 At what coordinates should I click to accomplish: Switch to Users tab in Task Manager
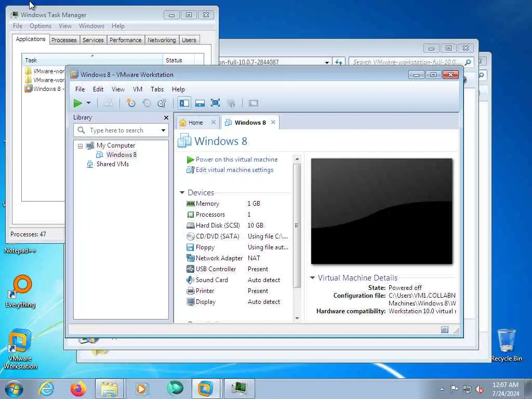tap(189, 40)
